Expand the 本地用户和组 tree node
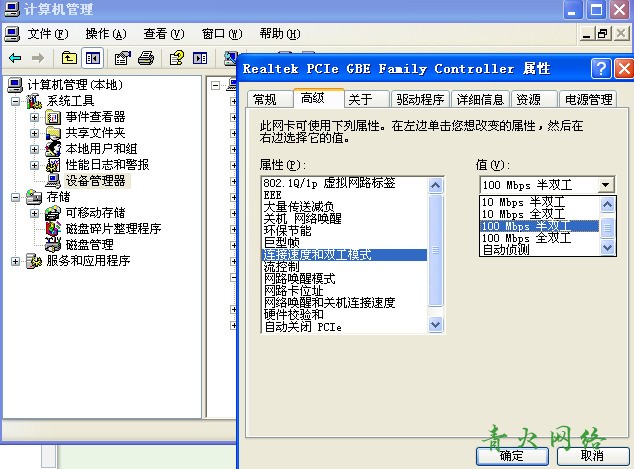This screenshot has height=469, width=634. pyautogui.click(x=34, y=149)
